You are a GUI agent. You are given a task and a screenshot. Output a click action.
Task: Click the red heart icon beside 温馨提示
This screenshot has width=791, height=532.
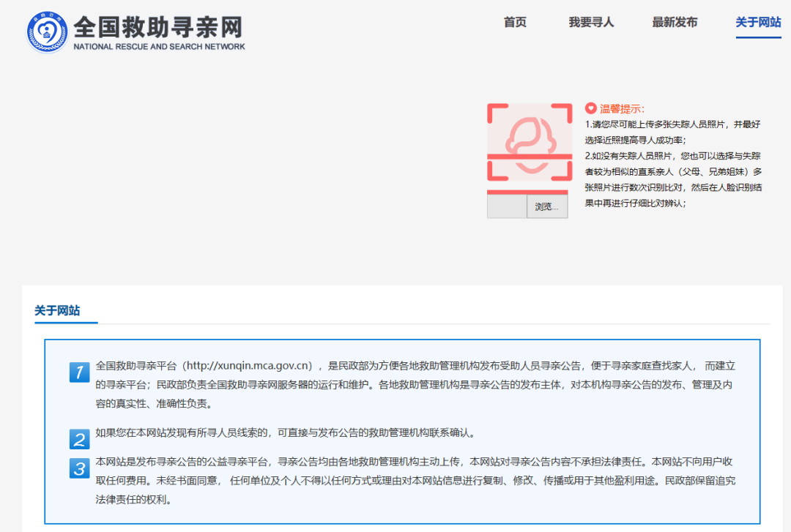tap(591, 108)
